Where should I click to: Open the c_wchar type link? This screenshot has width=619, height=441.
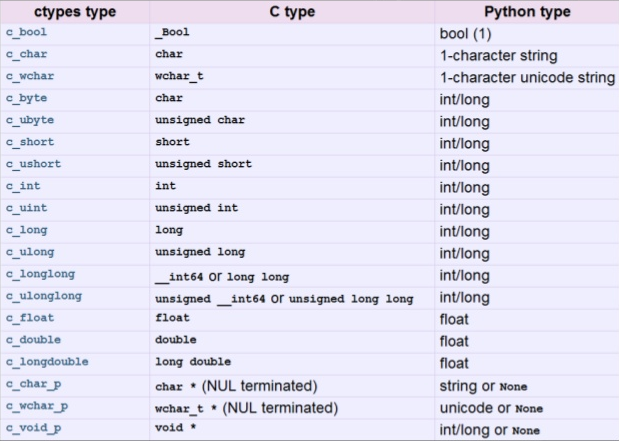pos(30,76)
